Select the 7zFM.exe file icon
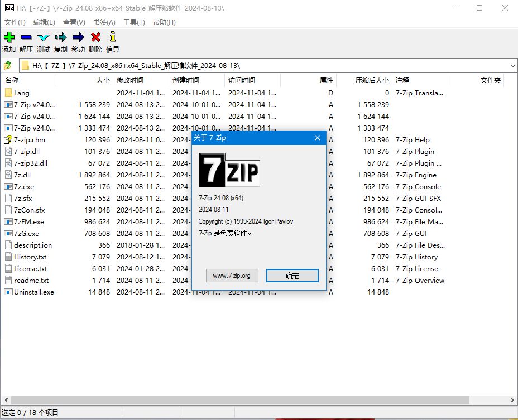518x420 pixels. [x=8, y=222]
